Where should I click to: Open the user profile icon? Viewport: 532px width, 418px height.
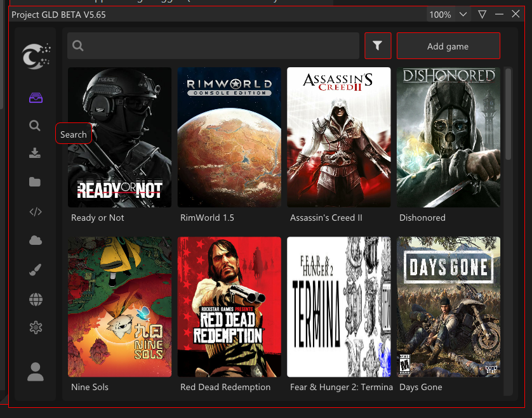tap(36, 372)
